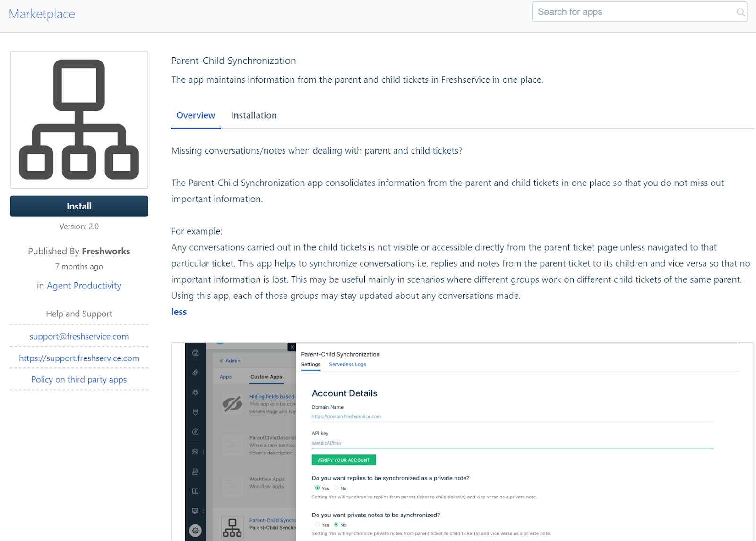The image size is (756, 541).
Task: Click the search magnifier icon
Action: click(x=740, y=12)
